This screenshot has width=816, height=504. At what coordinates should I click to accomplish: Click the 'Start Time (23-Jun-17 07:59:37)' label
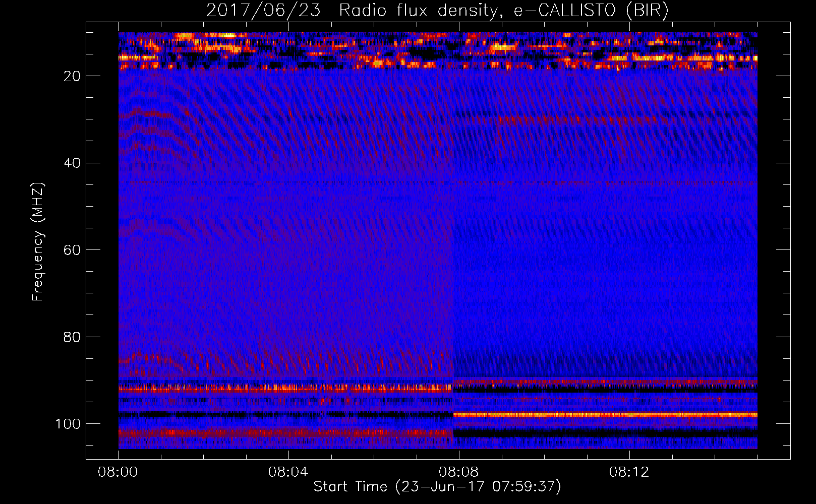[437, 487]
